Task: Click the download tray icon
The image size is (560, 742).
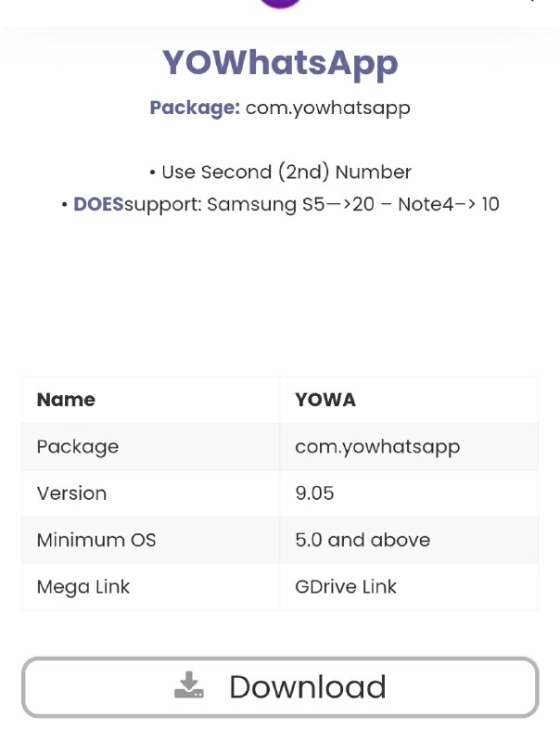Action: 189,684
